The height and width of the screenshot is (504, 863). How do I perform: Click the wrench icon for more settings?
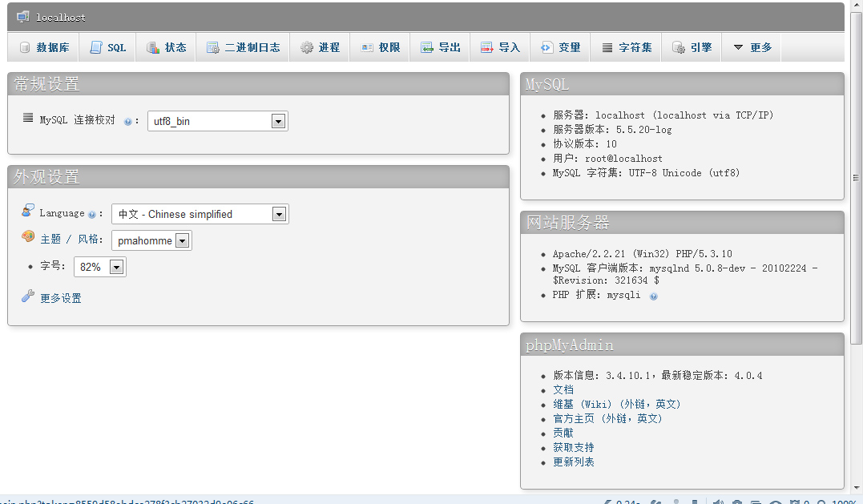tap(28, 296)
